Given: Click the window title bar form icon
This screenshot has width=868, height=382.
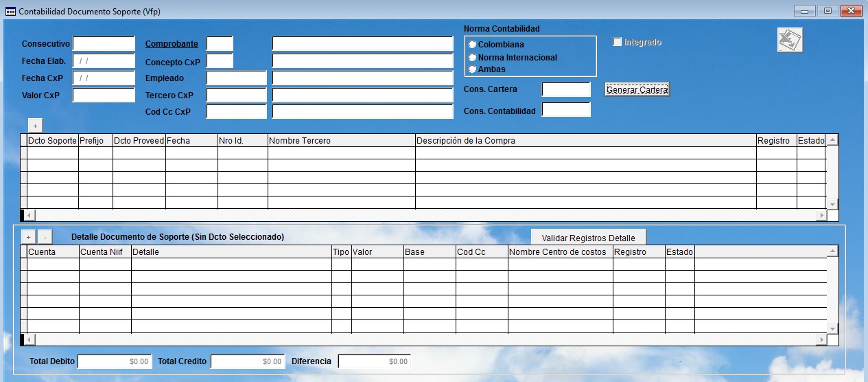Looking at the screenshot, I should 10,12.
